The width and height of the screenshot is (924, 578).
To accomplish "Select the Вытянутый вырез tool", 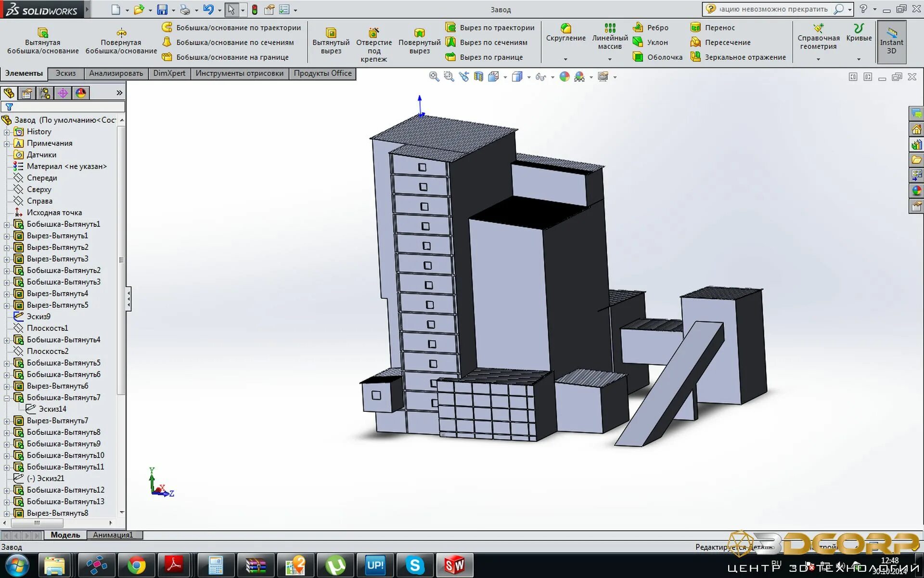I will (x=331, y=41).
